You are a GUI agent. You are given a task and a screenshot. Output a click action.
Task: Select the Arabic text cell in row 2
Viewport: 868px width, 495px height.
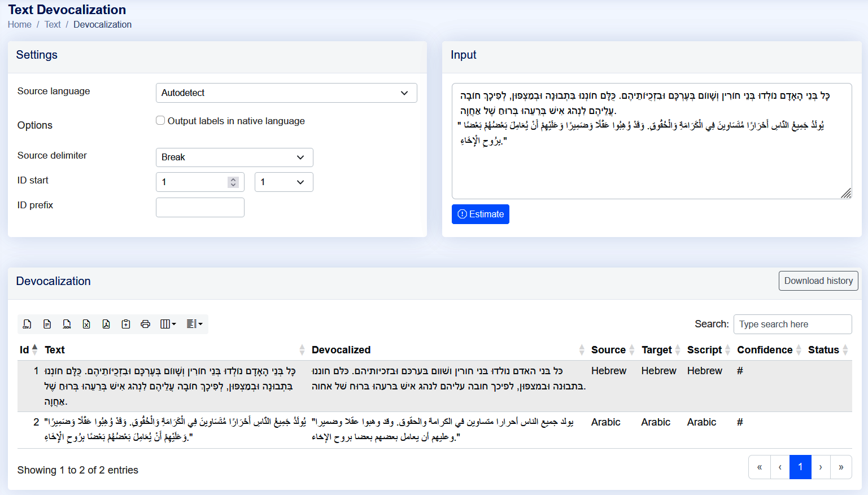[175, 430]
